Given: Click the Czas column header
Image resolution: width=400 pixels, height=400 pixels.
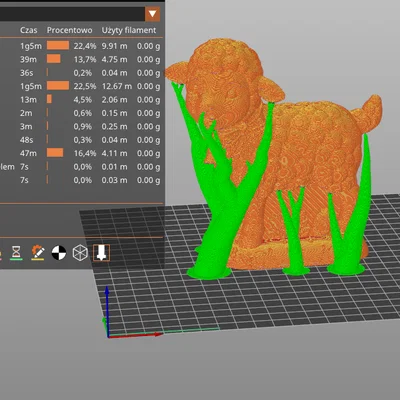Looking at the screenshot, I should pyautogui.click(x=28, y=30).
